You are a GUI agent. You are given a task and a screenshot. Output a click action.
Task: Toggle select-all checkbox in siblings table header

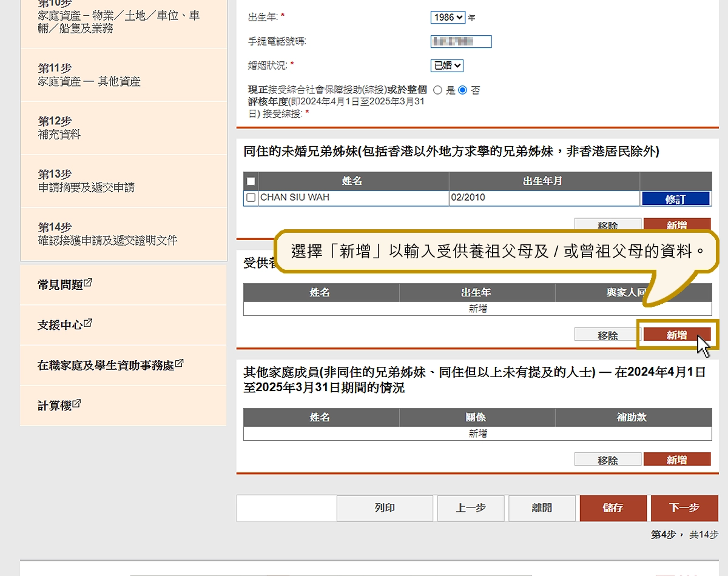tap(251, 181)
